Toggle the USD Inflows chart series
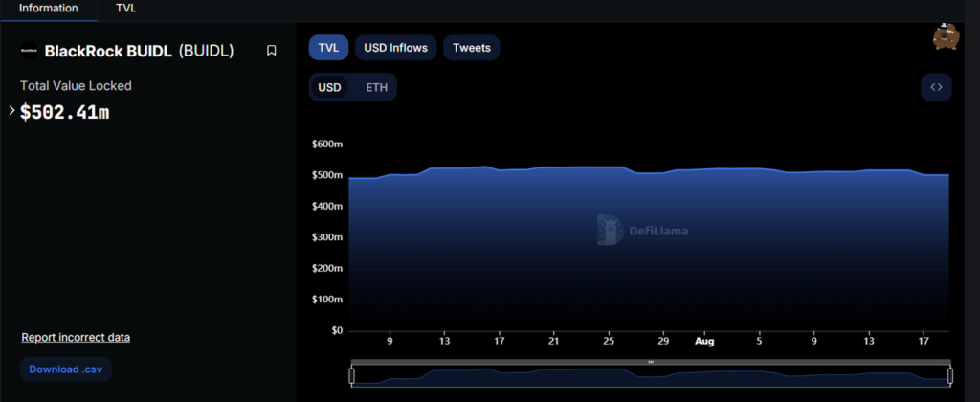This screenshot has height=402, width=980. click(395, 48)
